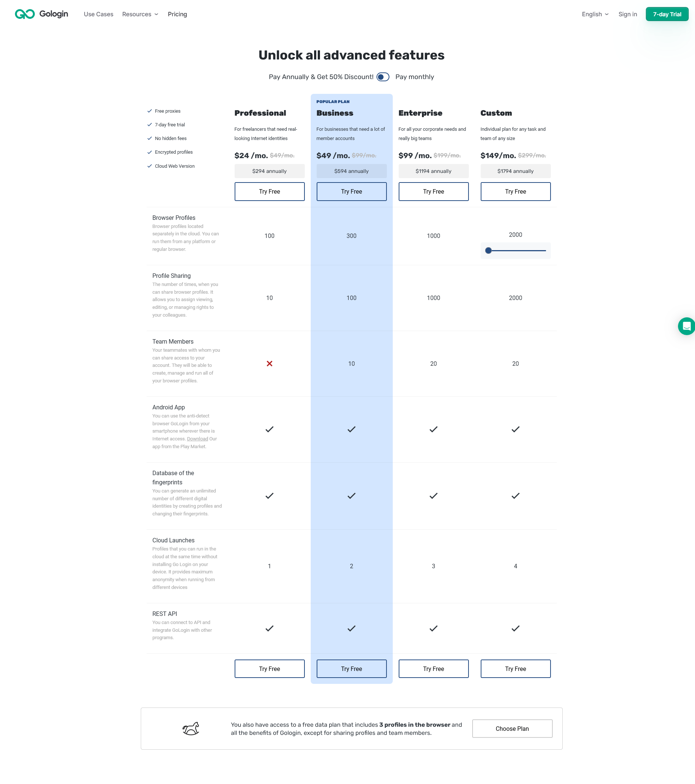Click the 2000 Browser Profiles value for Custom
This screenshot has height=784, width=695.
(x=515, y=235)
